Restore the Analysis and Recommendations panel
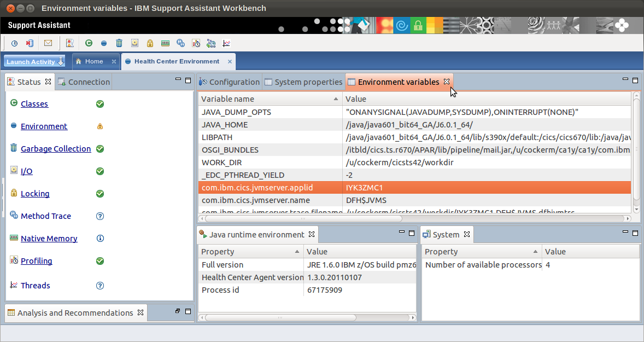 point(178,311)
